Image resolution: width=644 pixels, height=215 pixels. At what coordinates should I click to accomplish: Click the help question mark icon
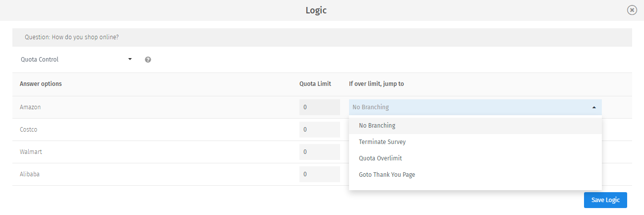[x=148, y=60]
